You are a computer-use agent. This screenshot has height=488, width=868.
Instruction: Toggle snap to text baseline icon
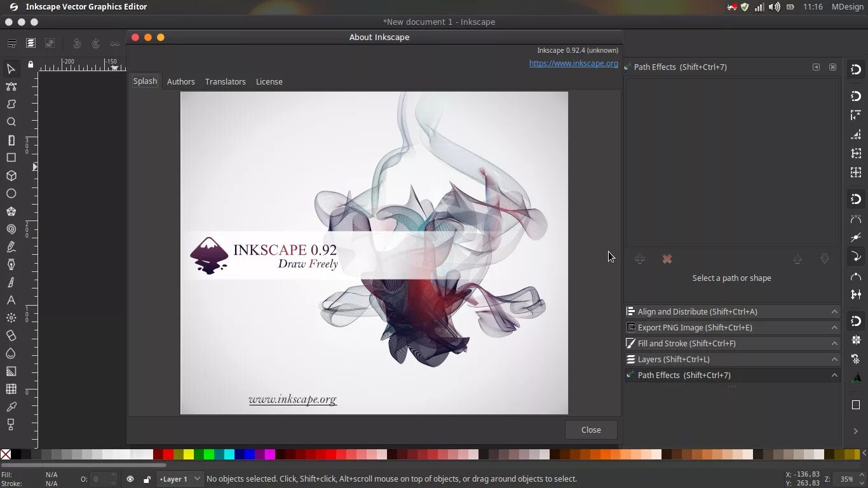(856, 377)
